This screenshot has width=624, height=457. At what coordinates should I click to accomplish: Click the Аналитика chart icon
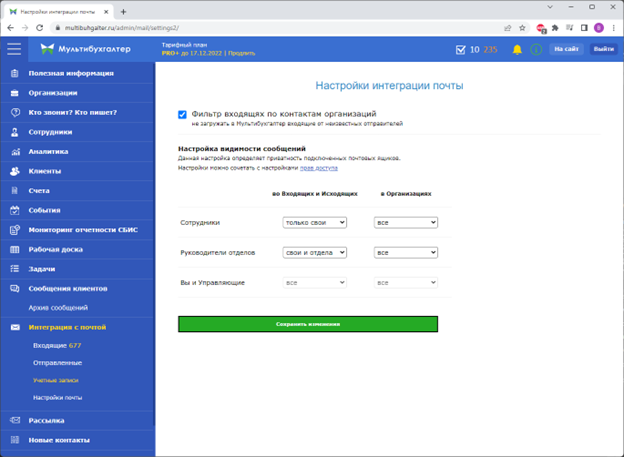(14, 152)
